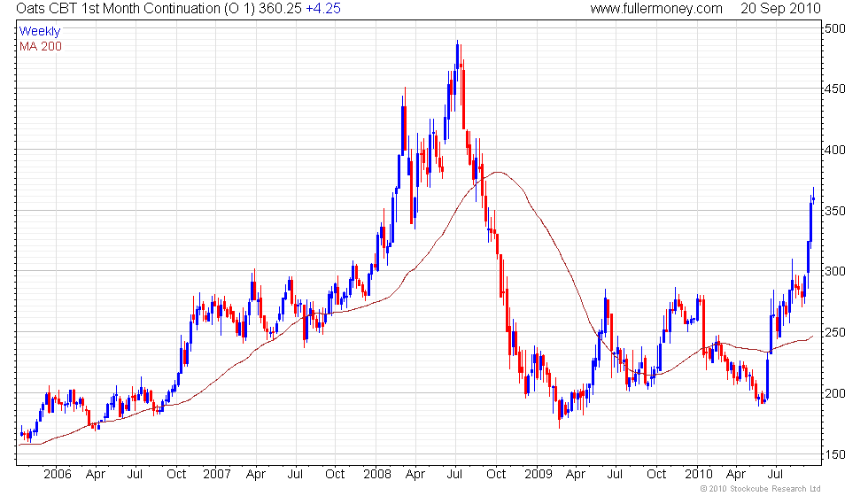
Task: Click the '450' price axis label
Action: point(834,89)
